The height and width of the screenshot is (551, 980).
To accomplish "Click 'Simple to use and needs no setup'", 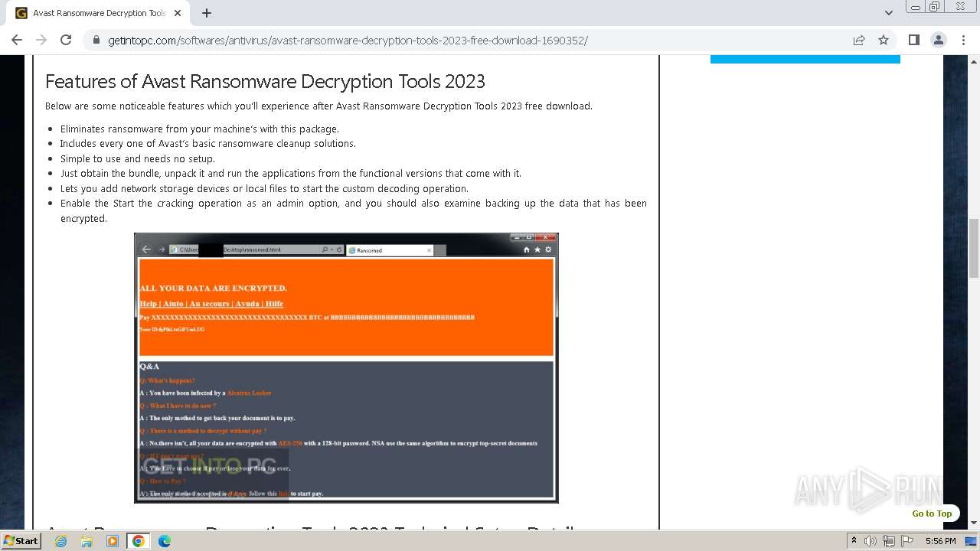I will pos(138,158).
